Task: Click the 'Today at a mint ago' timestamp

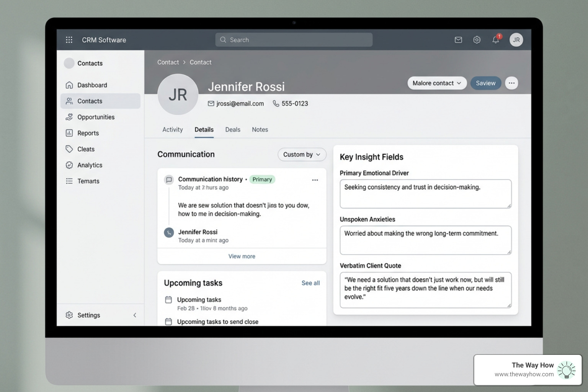Action: (x=203, y=240)
